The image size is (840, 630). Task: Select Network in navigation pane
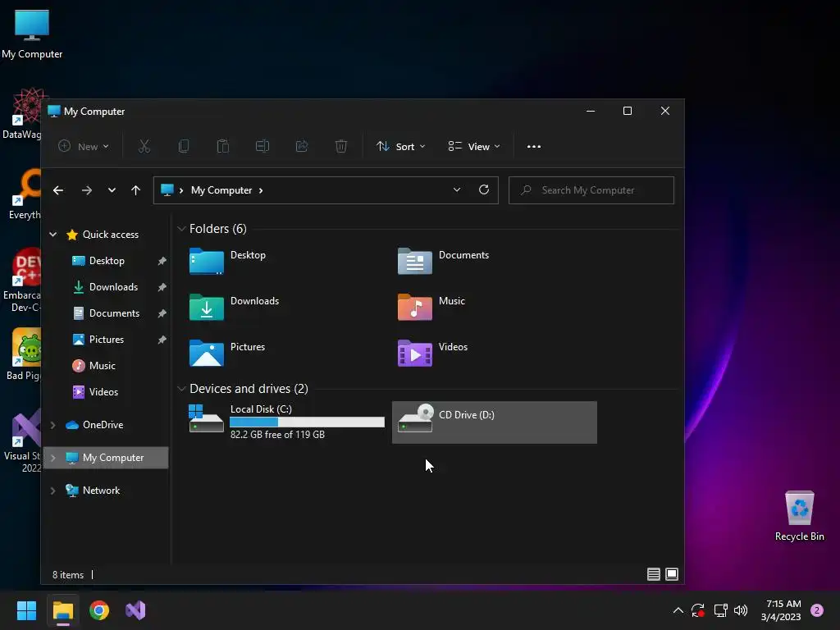pyautogui.click(x=101, y=491)
